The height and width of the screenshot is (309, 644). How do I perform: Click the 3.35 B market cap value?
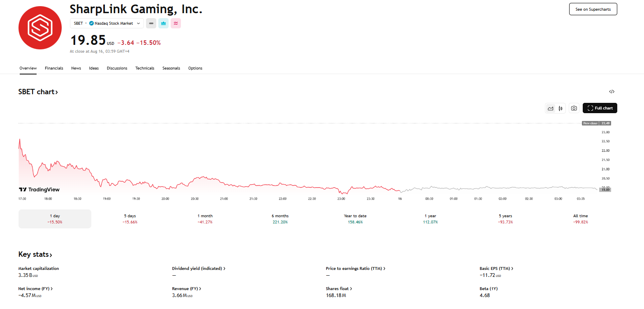pyautogui.click(x=28, y=275)
